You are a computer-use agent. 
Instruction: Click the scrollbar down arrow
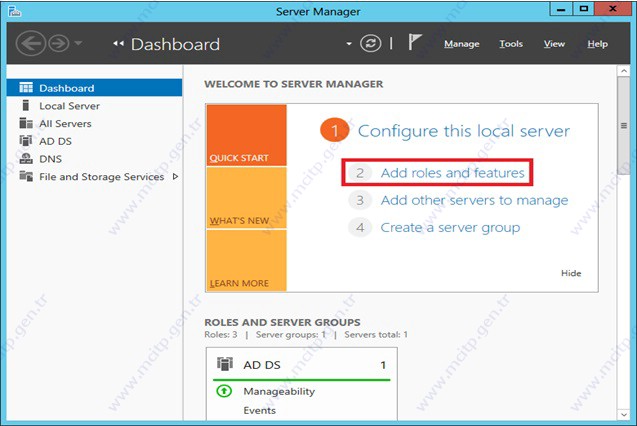(624, 415)
